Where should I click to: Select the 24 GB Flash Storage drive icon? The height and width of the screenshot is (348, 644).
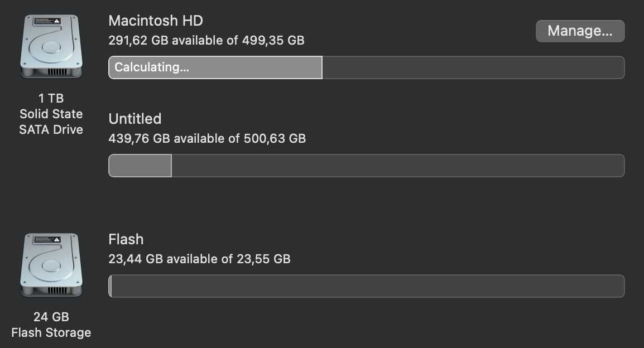tap(51, 265)
